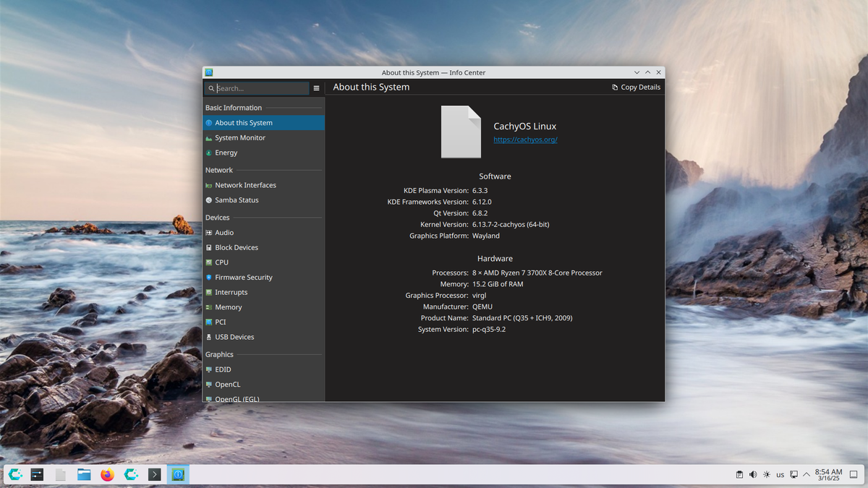Screen dimensions: 868x488
Task: Launch Dolphin file manager from taskbar
Action: [x=84, y=474]
